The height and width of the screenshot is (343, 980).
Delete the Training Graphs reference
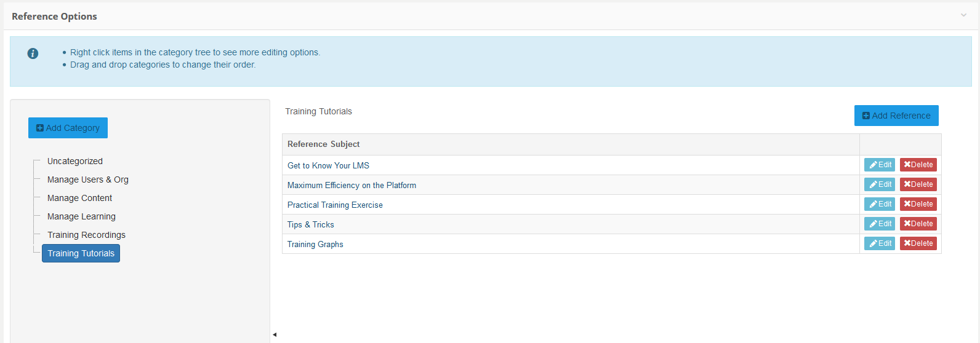click(918, 243)
